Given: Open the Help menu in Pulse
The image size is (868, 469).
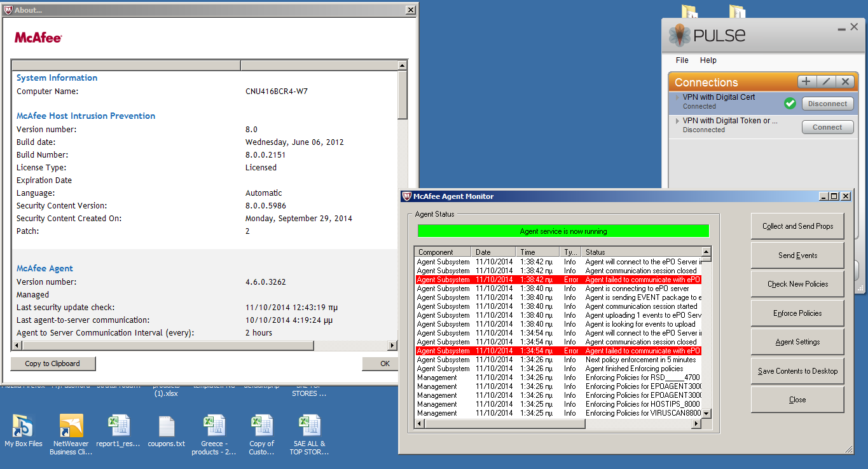Looking at the screenshot, I should [x=708, y=60].
